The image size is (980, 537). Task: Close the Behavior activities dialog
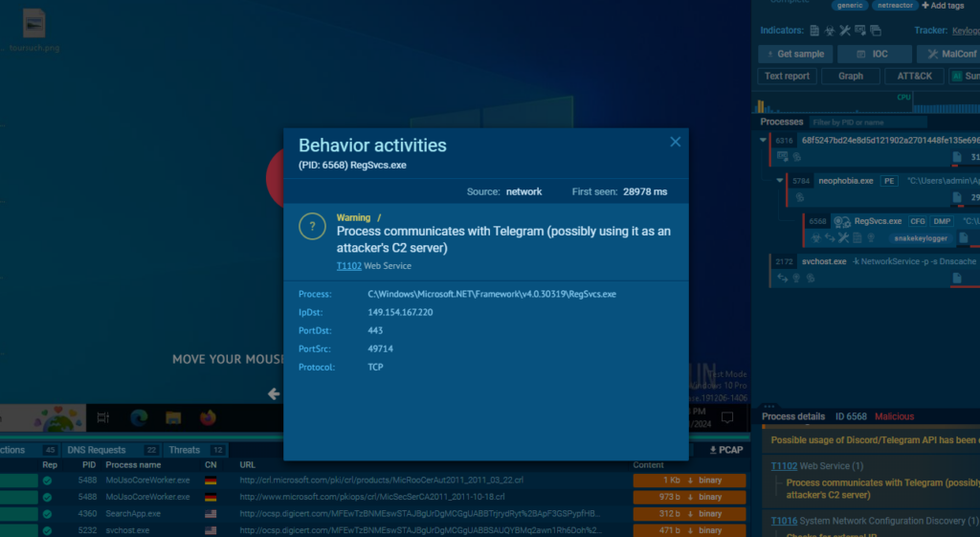(x=675, y=142)
